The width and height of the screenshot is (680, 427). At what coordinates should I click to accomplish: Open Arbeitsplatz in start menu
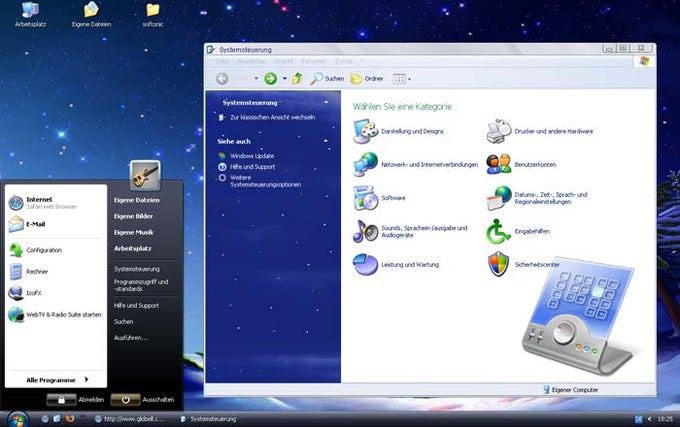tap(133, 248)
